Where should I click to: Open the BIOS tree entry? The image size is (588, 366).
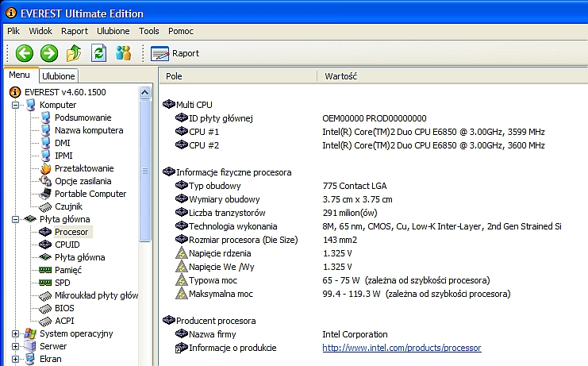tap(65, 308)
